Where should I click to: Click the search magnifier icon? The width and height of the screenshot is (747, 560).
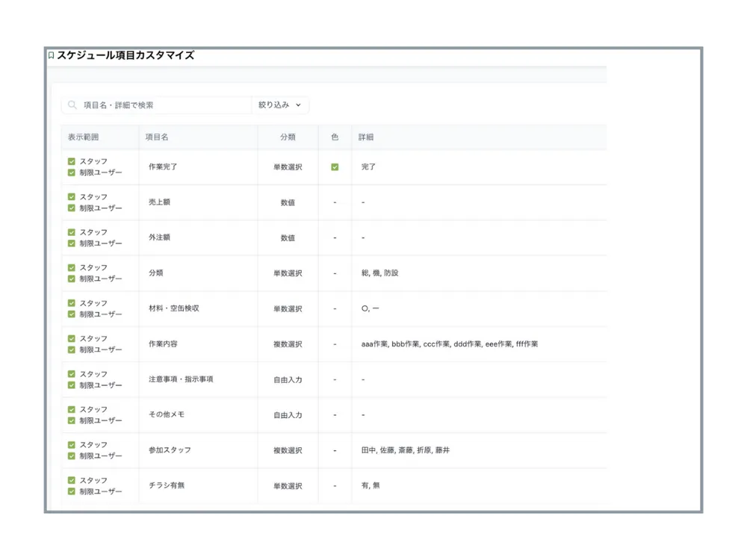(72, 105)
